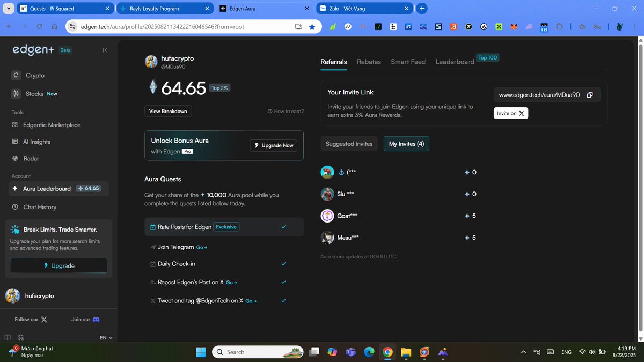
Task: Open the Leaderboard Top 100 tab
Action: (454, 62)
